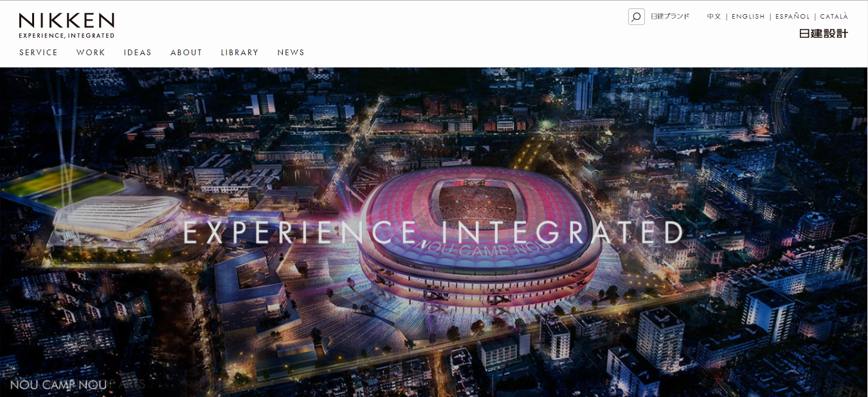Open the WORK menu
Viewport: 868px width, 397px height.
[91, 53]
